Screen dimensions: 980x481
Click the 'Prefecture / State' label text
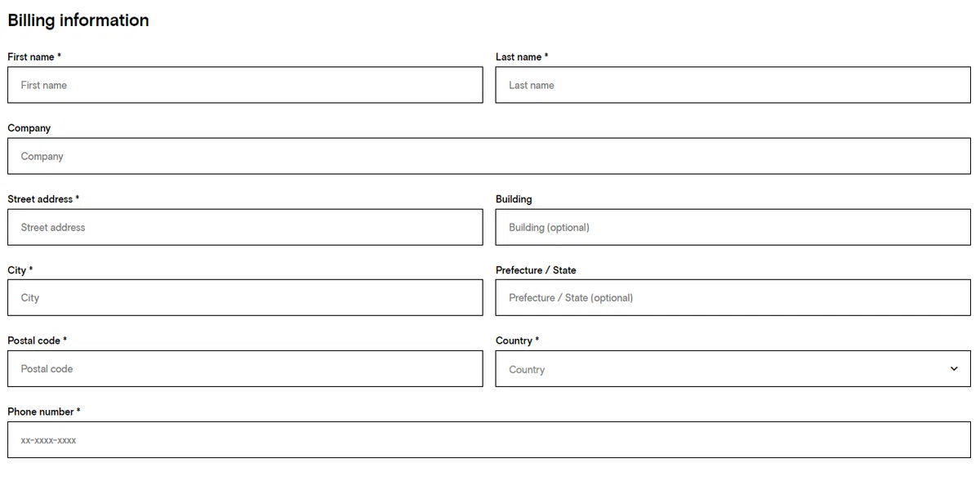[536, 270]
